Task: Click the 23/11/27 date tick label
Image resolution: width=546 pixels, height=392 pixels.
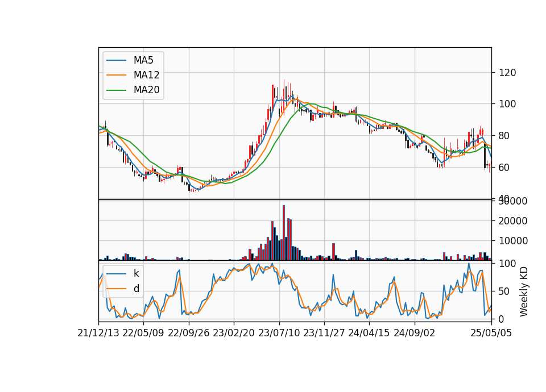Action: (x=324, y=333)
